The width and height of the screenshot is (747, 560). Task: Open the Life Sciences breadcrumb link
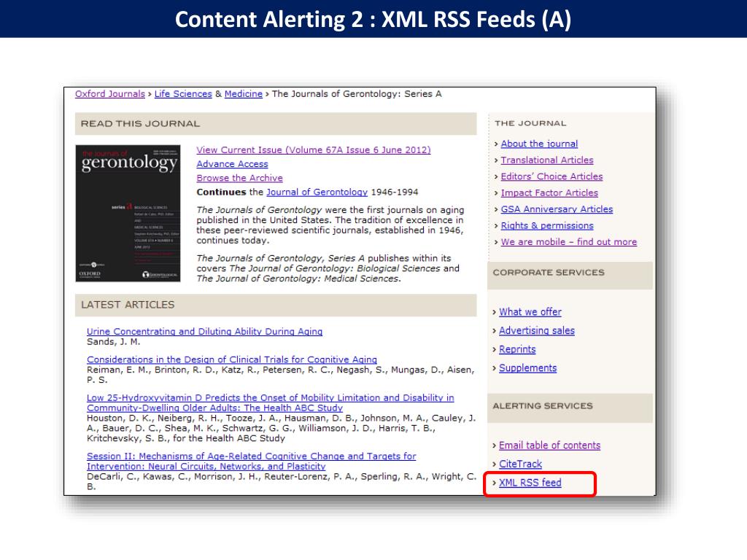coord(183,94)
